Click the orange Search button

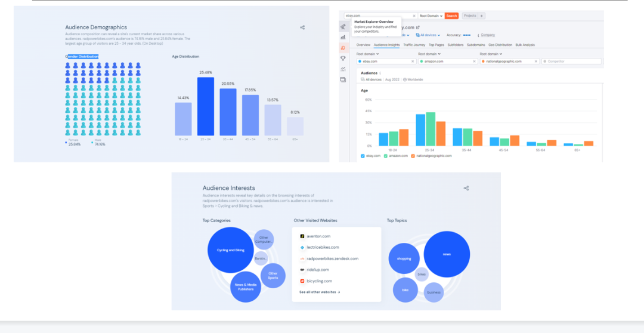451,16
